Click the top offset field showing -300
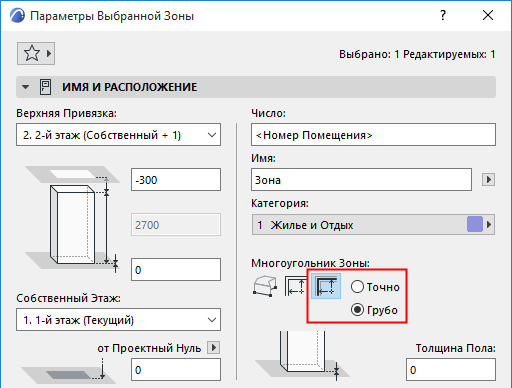The image size is (512, 388). [176, 180]
